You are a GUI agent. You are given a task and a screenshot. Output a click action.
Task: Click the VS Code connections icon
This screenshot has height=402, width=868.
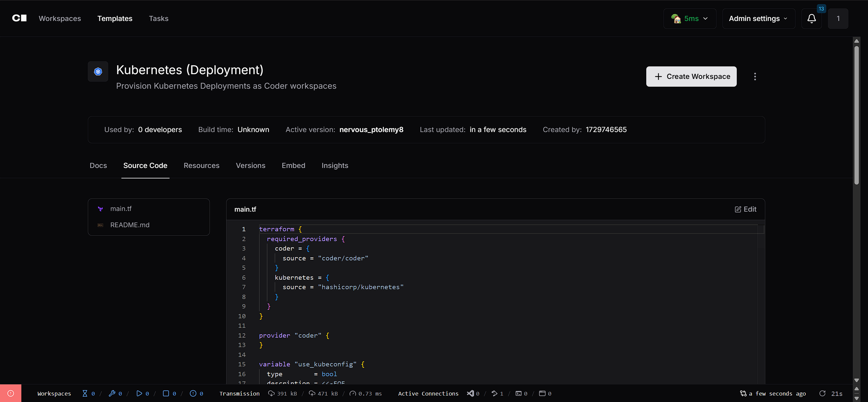pyautogui.click(x=470, y=393)
